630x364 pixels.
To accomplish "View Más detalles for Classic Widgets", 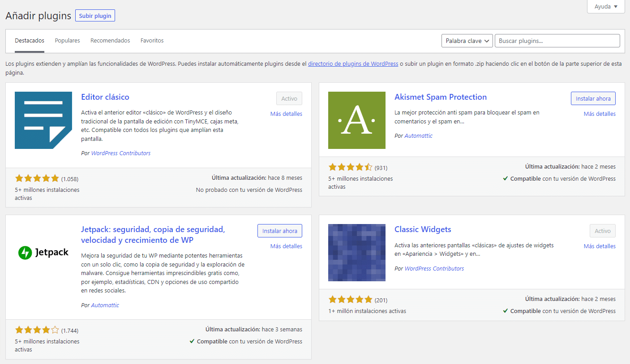I will 600,246.
